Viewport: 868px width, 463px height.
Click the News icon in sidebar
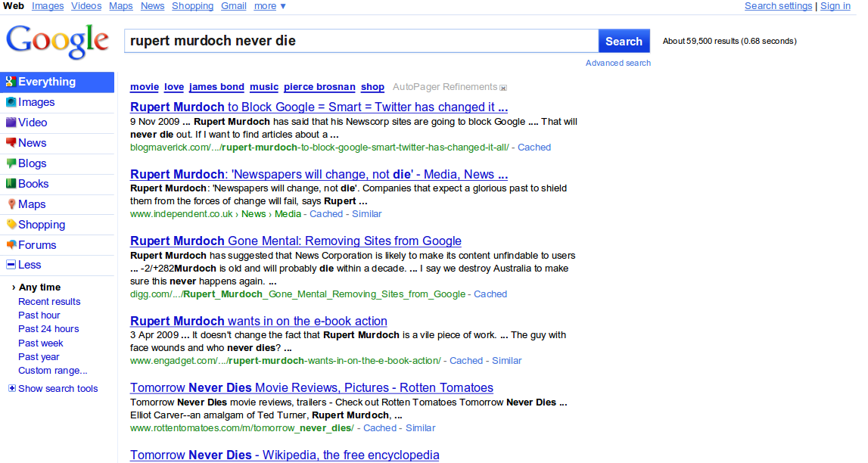(11, 143)
